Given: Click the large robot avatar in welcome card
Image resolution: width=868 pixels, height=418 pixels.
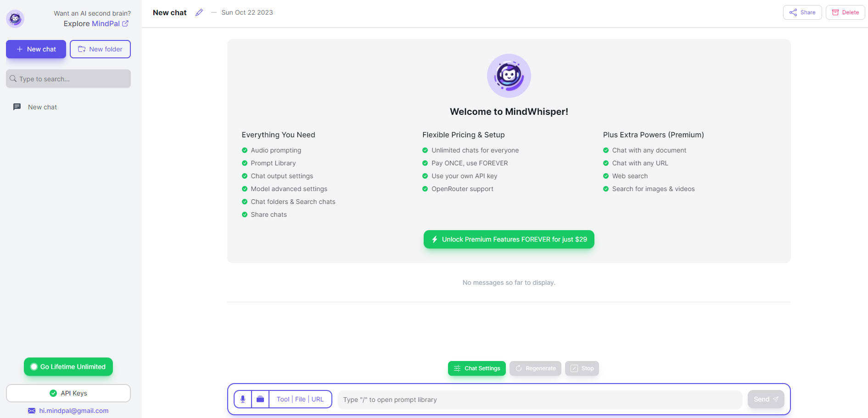Looking at the screenshot, I should (x=509, y=76).
